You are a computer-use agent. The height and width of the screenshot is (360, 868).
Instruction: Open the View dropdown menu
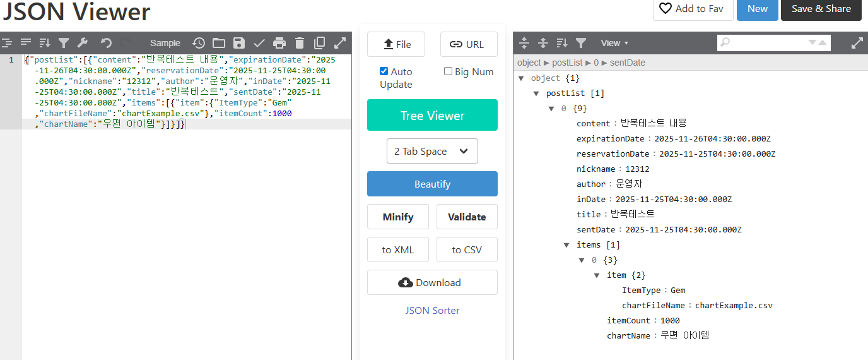click(x=614, y=43)
